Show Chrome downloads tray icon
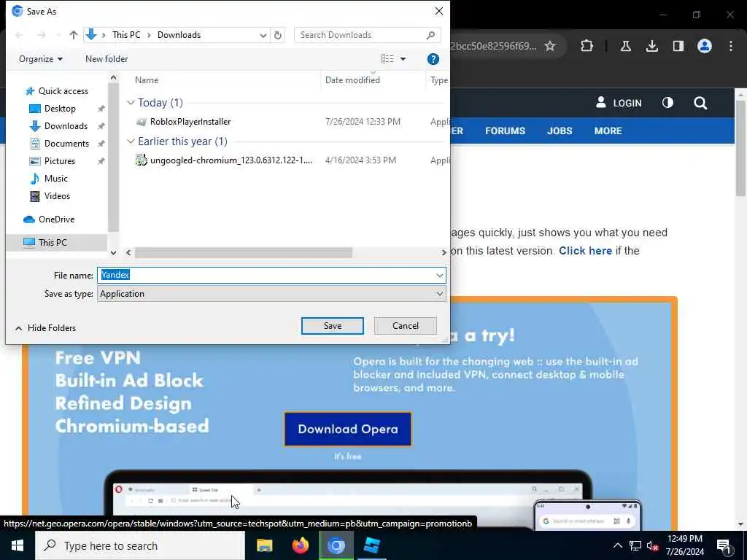Viewport: 747px width, 560px height. pyautogui.click(x=651, y=46)
